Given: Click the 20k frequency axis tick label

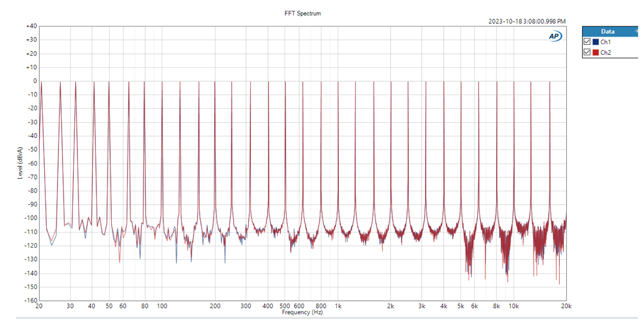Looking at the screenshot, I should coord(566,306).
